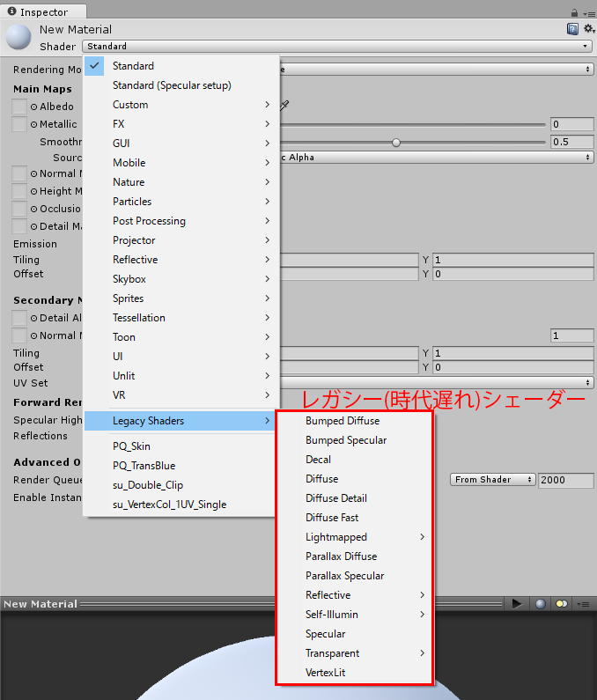597x700 pixels.
Task: Expand the Reflective legacy submenu
Action: coord(355,595)
